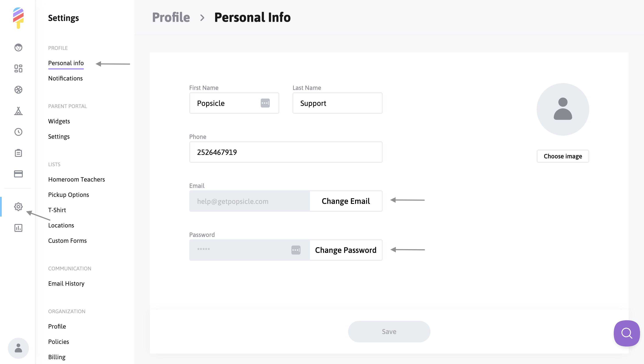This screenshot has height=364, width=644.
Task: Open Homeroom Teachers list
Action: click(76, 179)
